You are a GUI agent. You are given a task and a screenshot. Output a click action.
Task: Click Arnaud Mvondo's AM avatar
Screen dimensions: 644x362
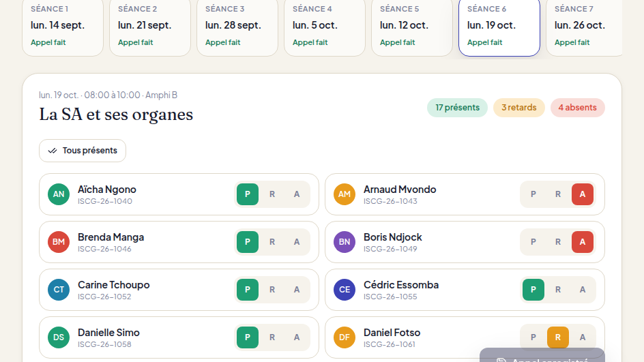345,194
